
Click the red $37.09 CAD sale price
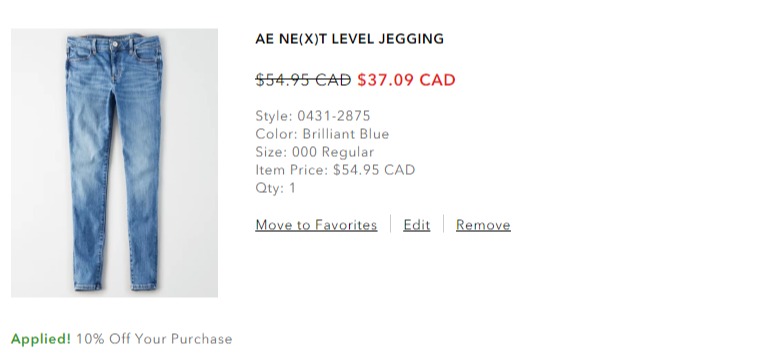tap(406, 80)
